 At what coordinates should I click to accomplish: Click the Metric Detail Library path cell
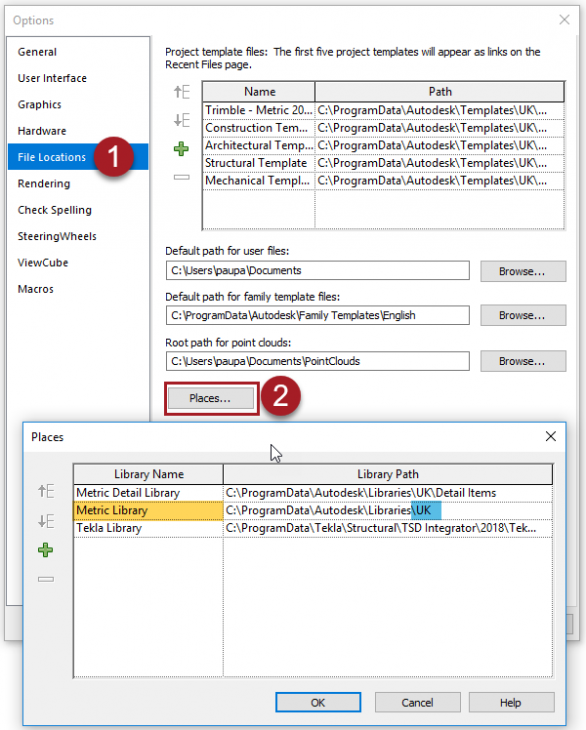(x=388, y=493)
